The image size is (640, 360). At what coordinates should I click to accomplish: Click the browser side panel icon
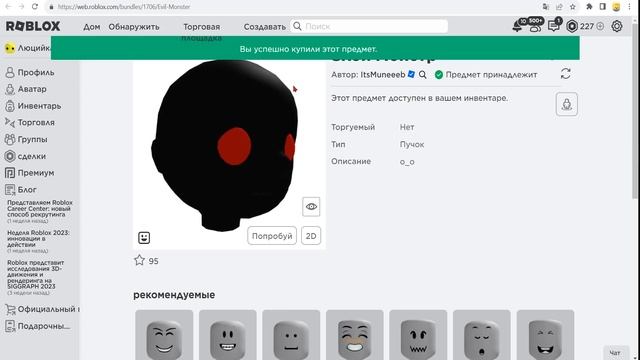click(x=602, y=7)
